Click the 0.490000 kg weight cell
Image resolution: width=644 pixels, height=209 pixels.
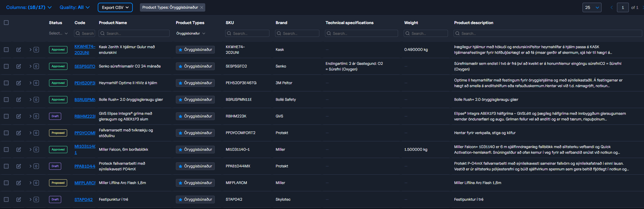point(416,50)
